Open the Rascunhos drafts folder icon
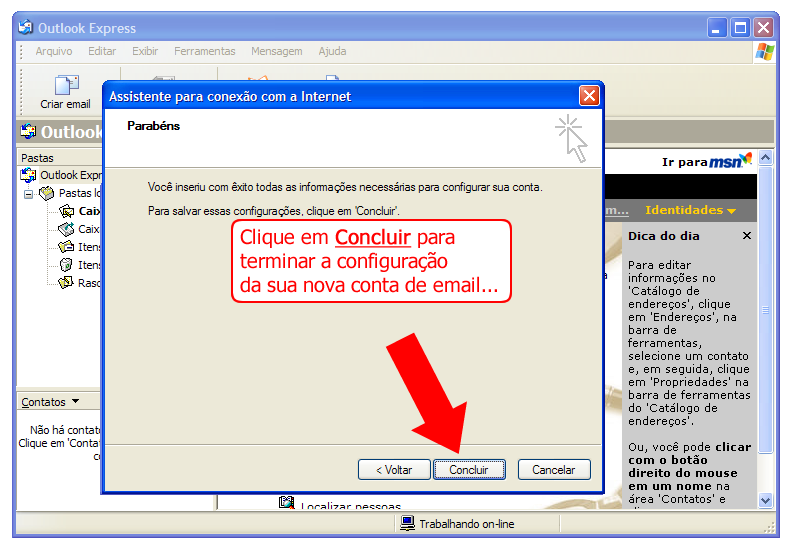The height and width of the screenshot is (548, 786). [66, 283]
